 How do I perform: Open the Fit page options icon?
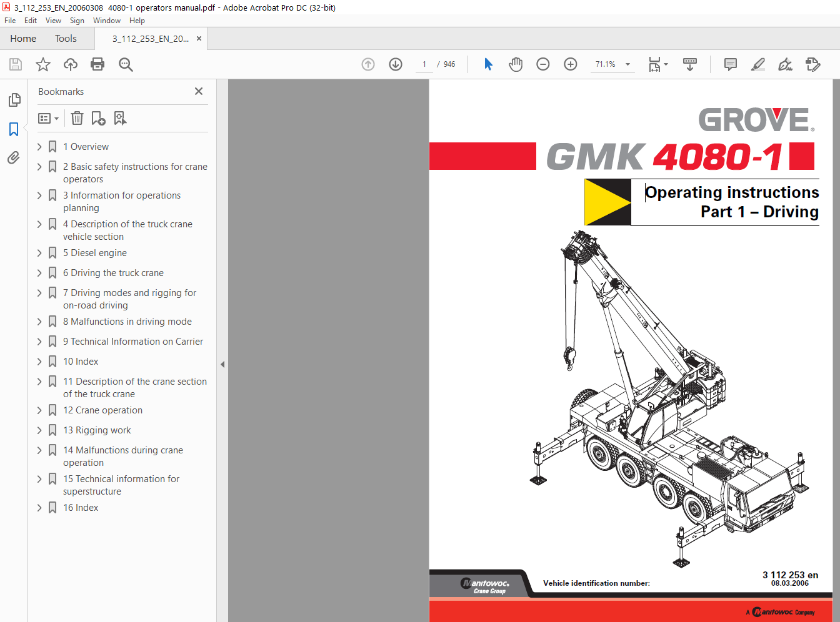click(657, 64)
